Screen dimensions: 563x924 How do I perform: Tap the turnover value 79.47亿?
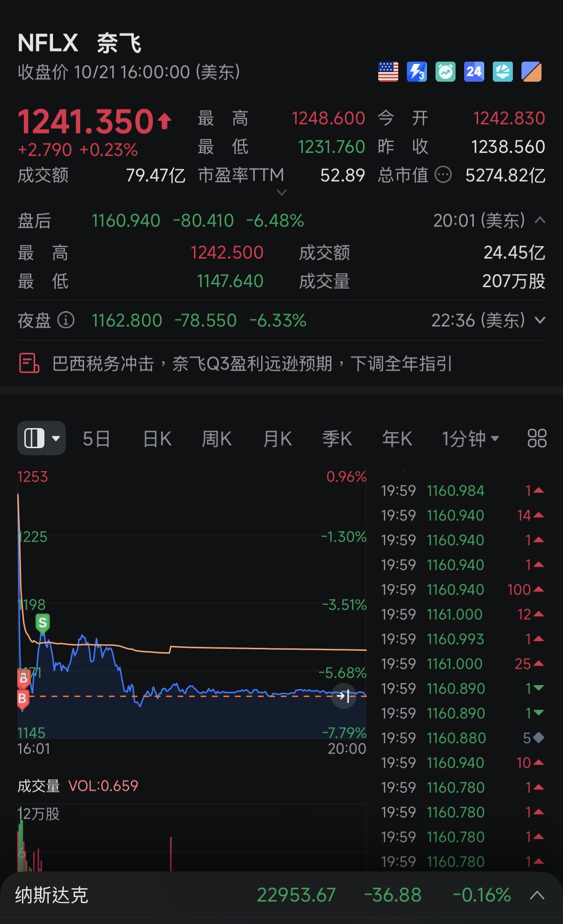click(x=156, y=175)
